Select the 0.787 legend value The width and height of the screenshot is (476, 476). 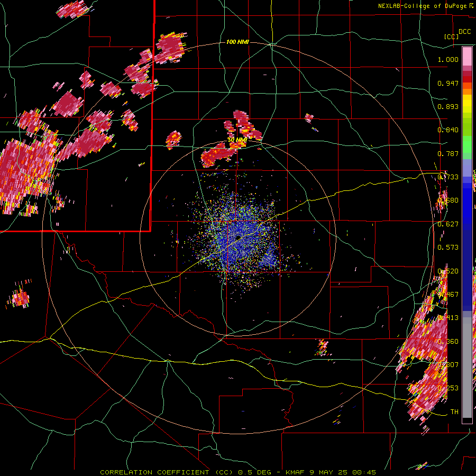[448, 153]
